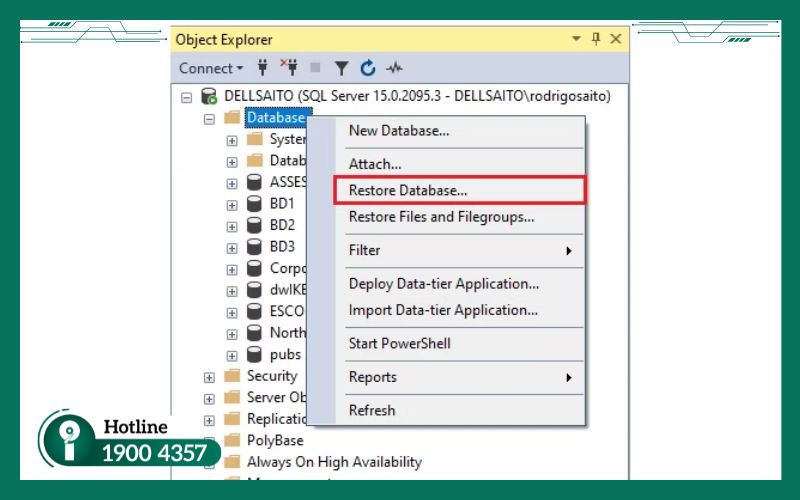The height and width of the screenshot is (500, 800).
Task: Expand the pubs database node
Action: tap(232, 355)
